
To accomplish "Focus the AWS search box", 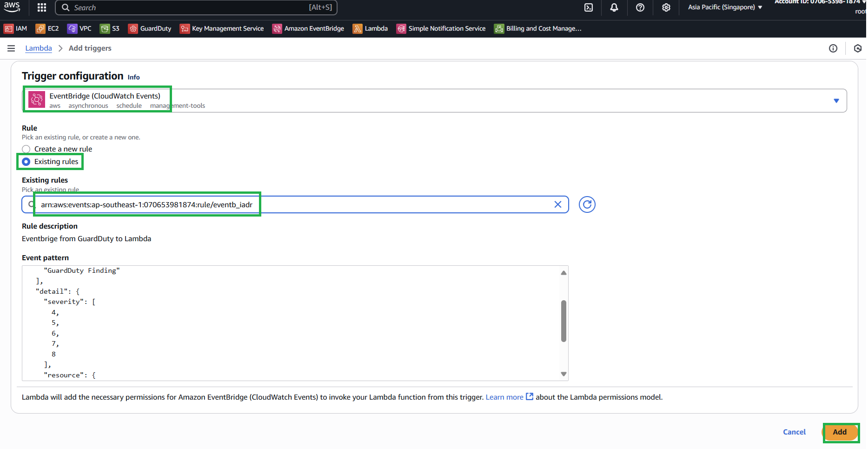I will tap(196, 7).
